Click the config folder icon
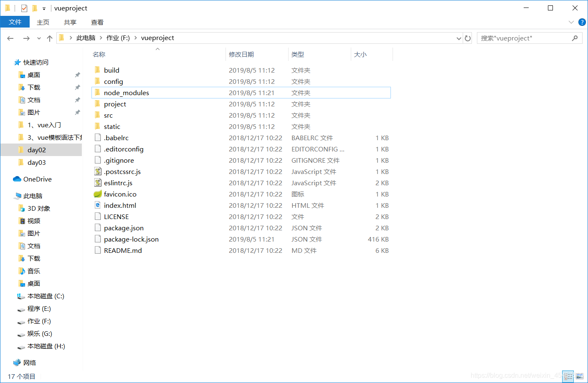Image resolution: width=588 pixels, height=383 pixels. pos(97,81)
